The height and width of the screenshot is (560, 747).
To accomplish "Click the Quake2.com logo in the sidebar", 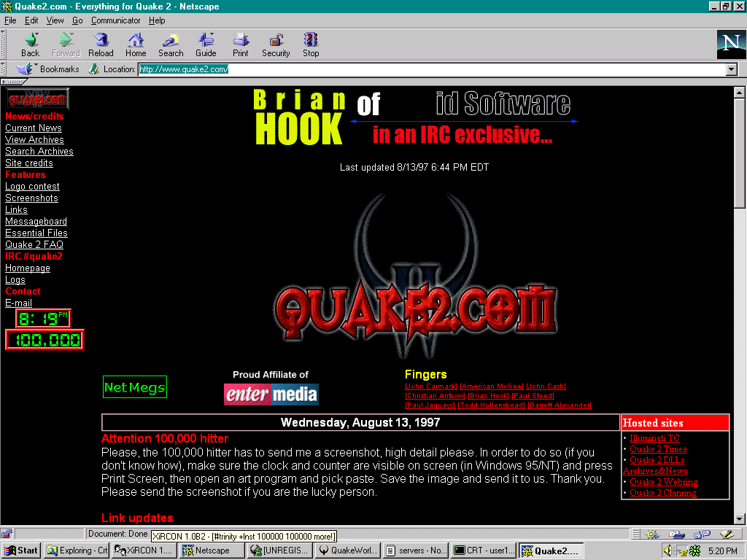I will [37, 99].
